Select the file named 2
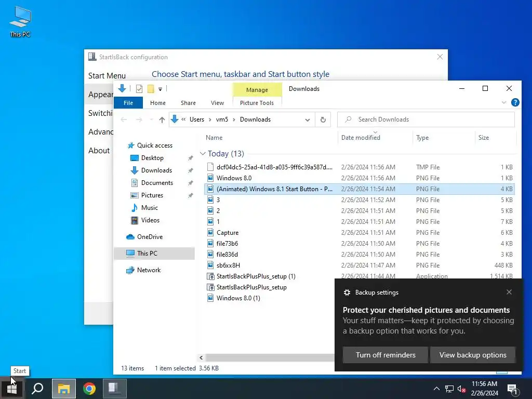The height and width of the screenshot is (399, 532). point(218,211)
